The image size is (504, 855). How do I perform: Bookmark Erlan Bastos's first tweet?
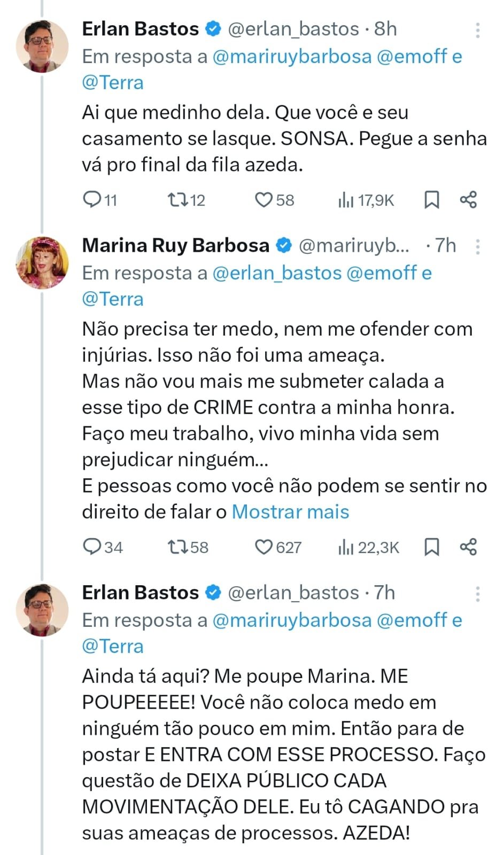point(432,200)
